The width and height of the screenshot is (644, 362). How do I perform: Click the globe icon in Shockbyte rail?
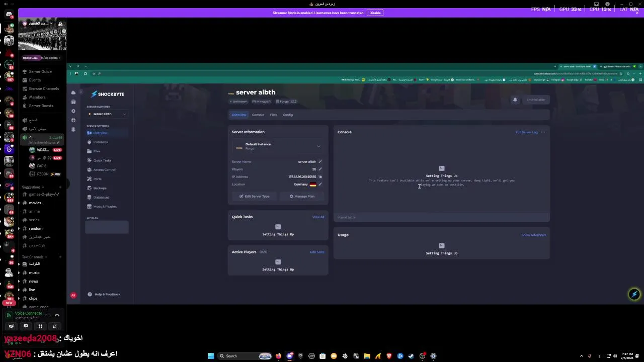click(73, 120)
